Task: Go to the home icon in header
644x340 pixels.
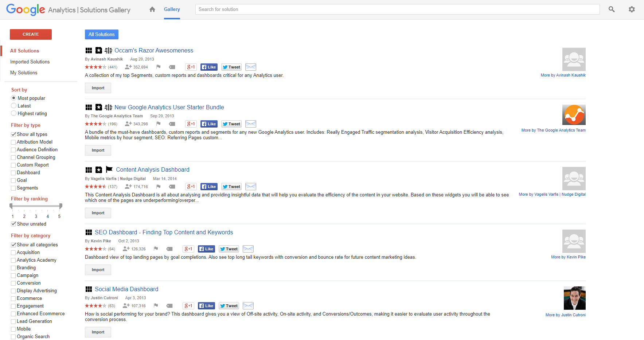Action: click(x=152, y=9)
